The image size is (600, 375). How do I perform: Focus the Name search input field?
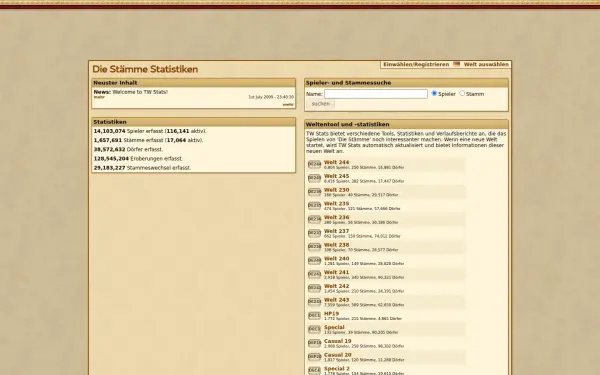[x=376, y=94]
